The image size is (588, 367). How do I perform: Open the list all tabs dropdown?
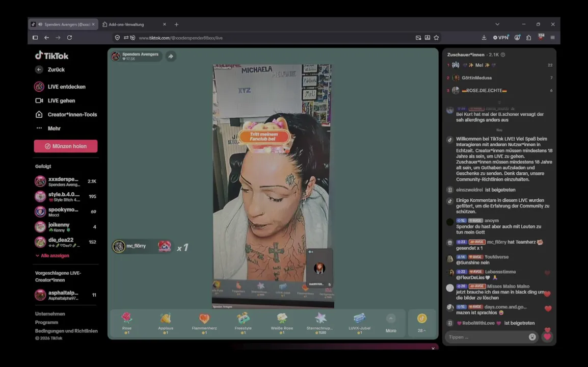[x=497, y=24]
